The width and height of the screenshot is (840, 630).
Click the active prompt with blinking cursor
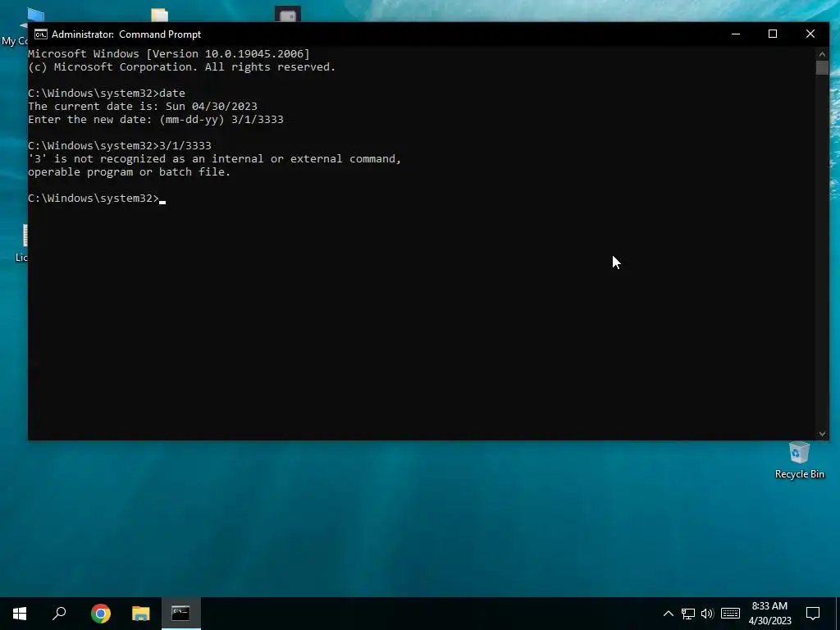(97, 199)
